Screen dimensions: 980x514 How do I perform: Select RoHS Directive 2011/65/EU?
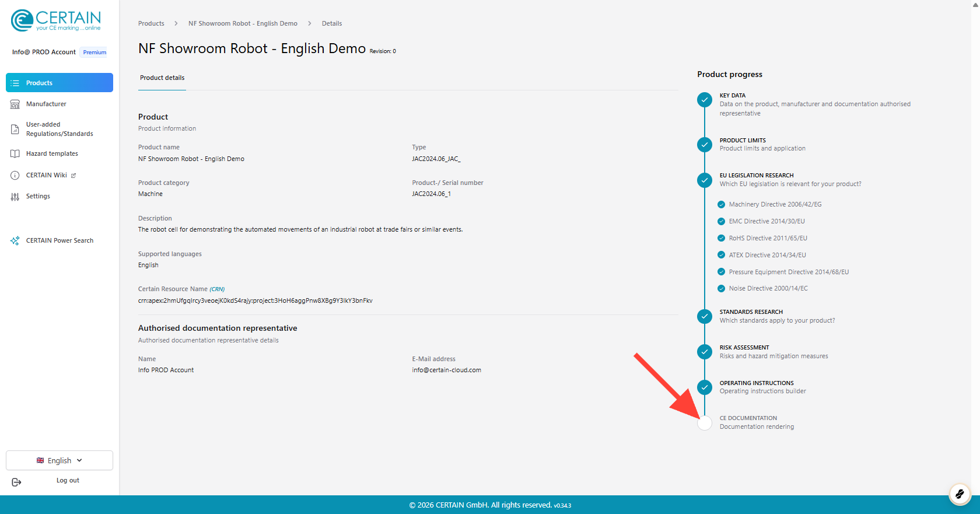pyautogui.click(x=768, y=239)
